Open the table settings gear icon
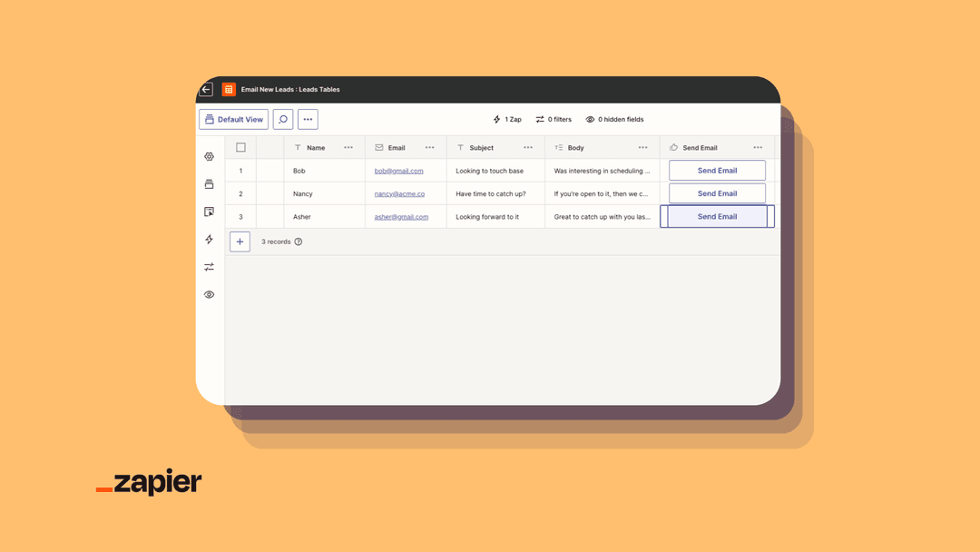 209,156
